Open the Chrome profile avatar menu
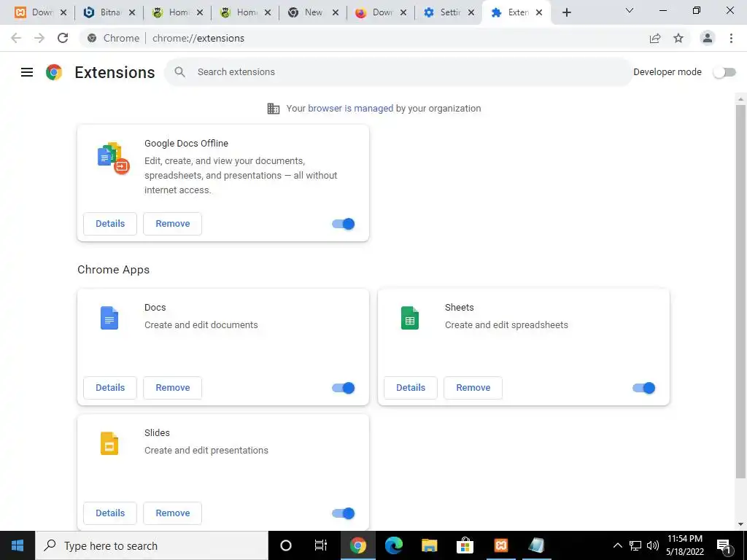The height and width of the screenshot is (560, 747). pos(708,38)
